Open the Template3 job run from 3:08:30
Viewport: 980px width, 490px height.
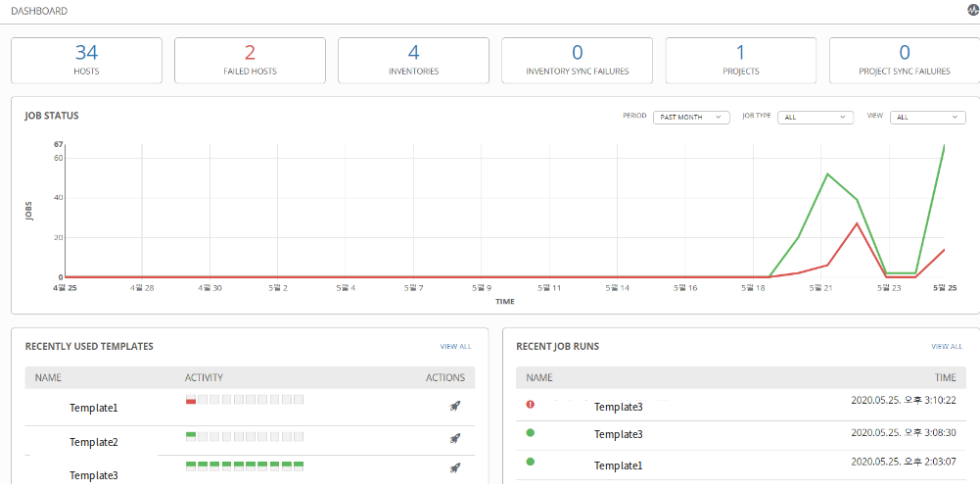[619, 434]
